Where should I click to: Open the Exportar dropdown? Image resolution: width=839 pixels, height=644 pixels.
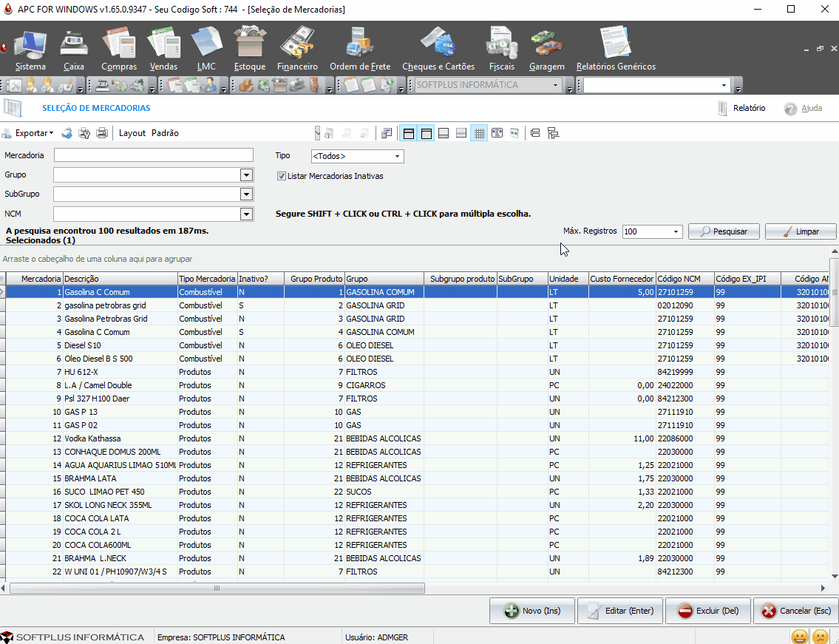[x=34, y=133]
